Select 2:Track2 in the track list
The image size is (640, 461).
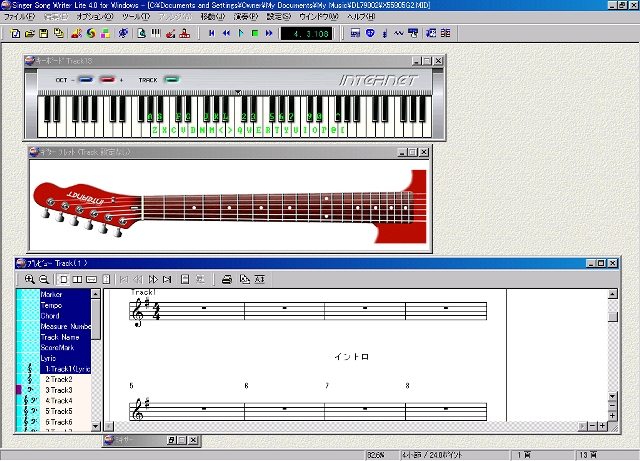(65, 380)
